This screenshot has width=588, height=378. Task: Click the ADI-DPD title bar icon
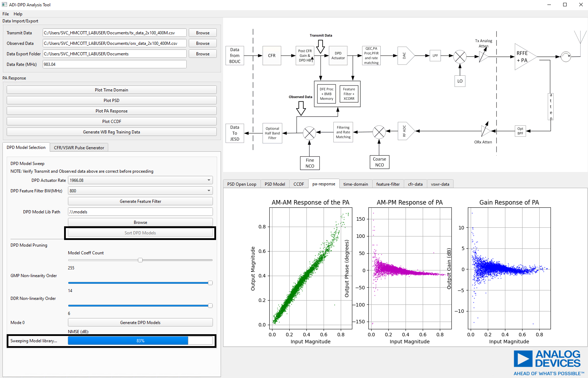click(x=5, y=5)
